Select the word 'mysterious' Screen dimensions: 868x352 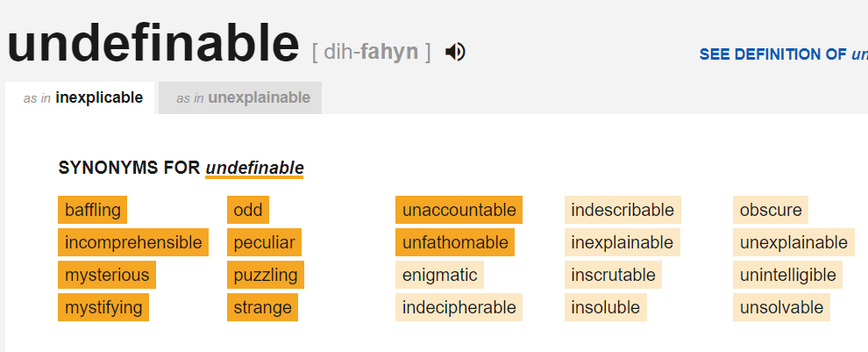coord(107,275)
